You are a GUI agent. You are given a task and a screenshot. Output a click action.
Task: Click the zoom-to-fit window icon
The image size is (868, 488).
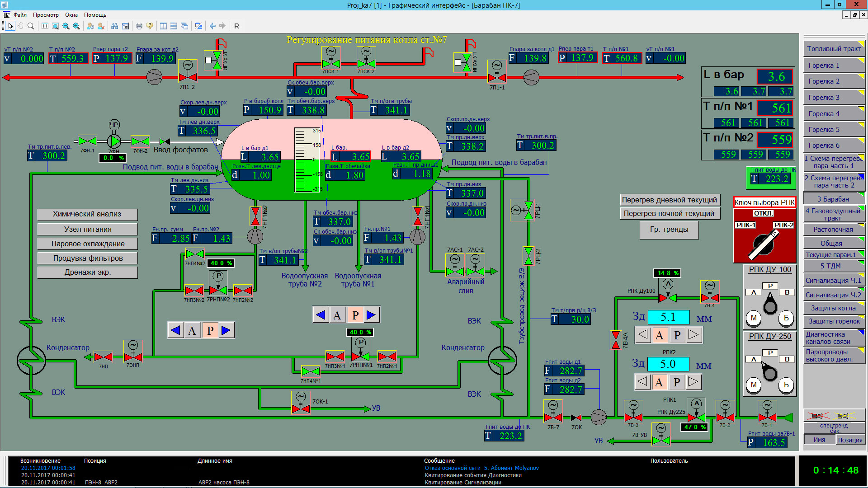[x=55, y=26]
